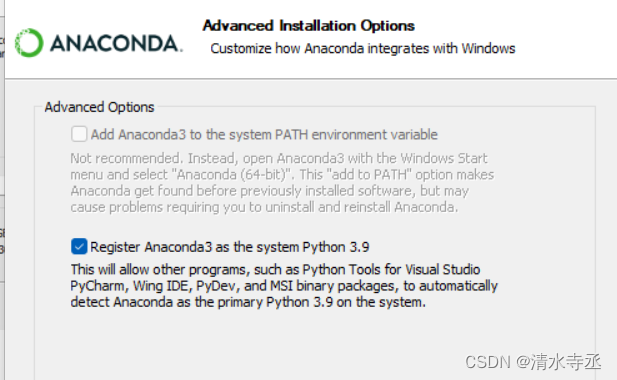Click the Python Tools for Visual Studio line
Viewport: 617px width, 380px height.
coord(275,269)
